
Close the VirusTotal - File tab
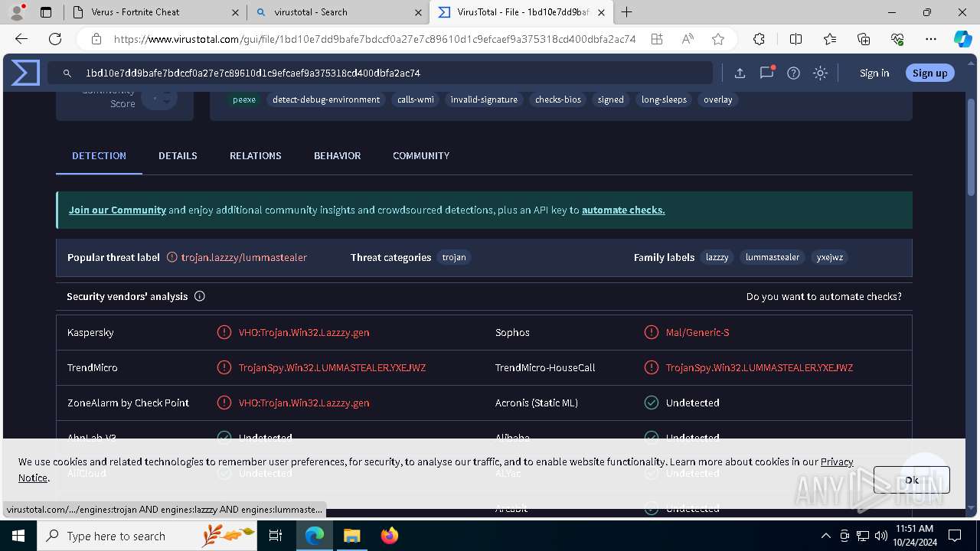coord(602,12)
